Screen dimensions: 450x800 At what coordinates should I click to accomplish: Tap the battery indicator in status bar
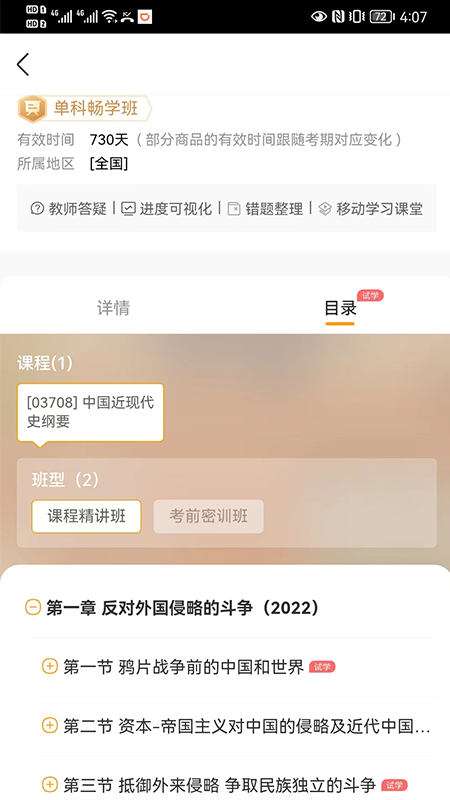pyautogui.click(x=382, y=16)
